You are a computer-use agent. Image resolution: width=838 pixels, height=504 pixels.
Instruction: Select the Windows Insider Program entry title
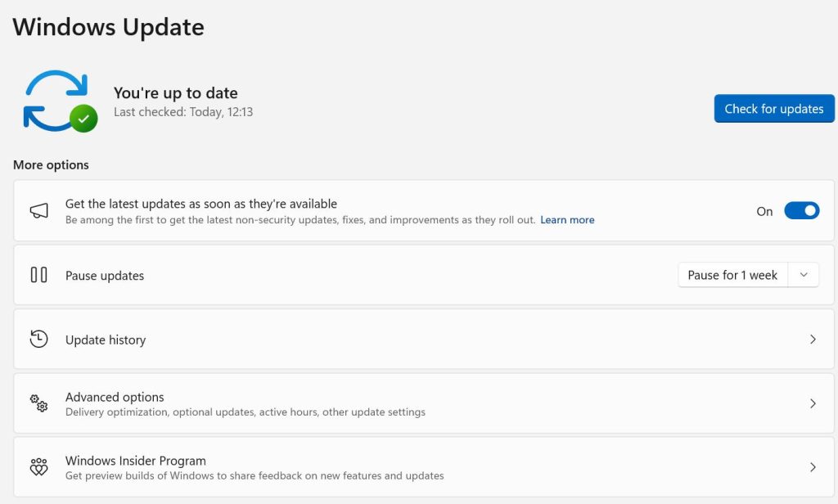pos(136,461)
